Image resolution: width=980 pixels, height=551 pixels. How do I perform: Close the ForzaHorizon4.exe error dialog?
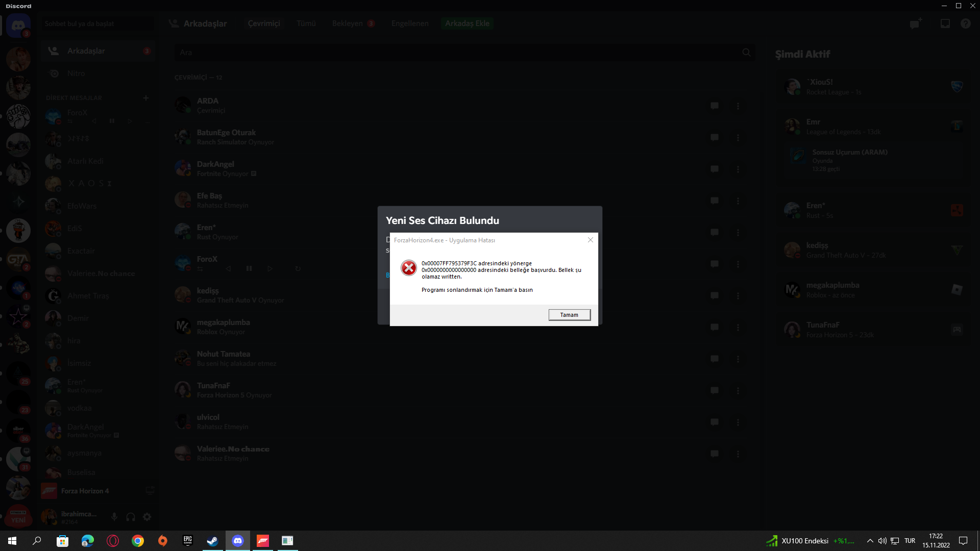(x=590, y=240)
